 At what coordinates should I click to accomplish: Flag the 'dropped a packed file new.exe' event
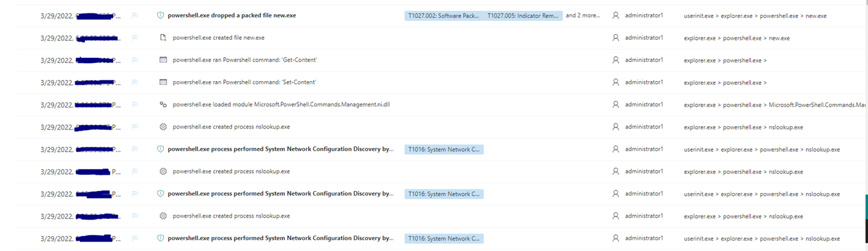click(135, 15)
